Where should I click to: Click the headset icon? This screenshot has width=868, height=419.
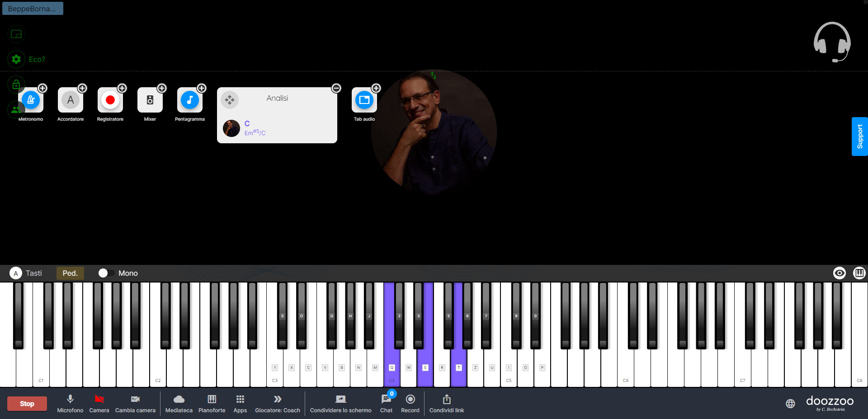pos(832,42)
